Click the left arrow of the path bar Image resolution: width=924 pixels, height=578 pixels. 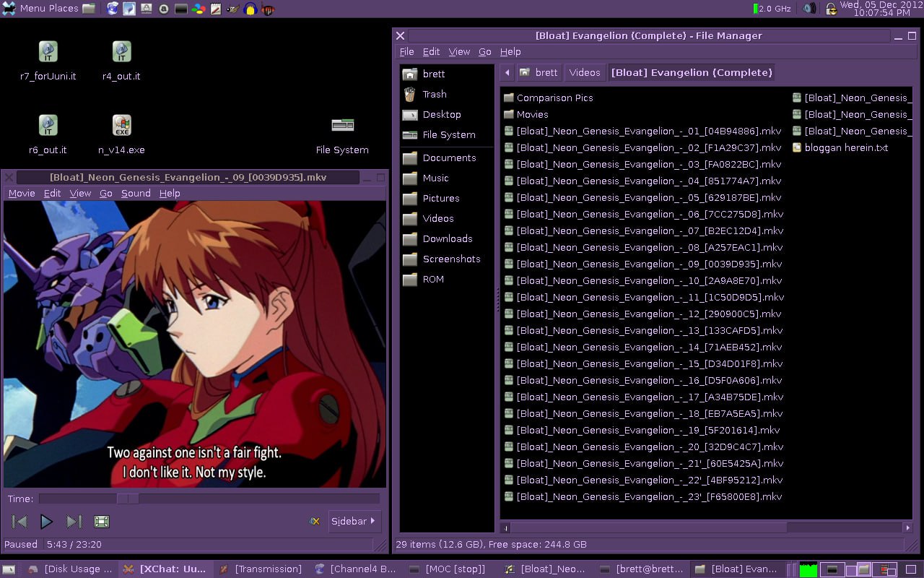click(x=507, y=72)
